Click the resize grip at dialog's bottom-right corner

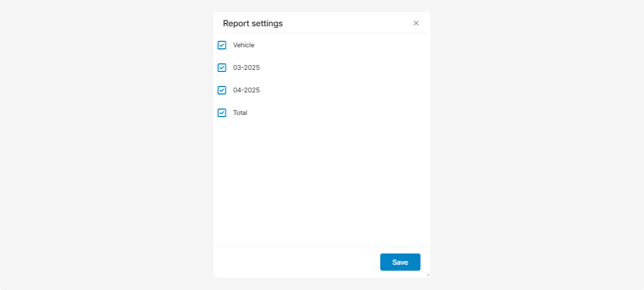(428, 275)
